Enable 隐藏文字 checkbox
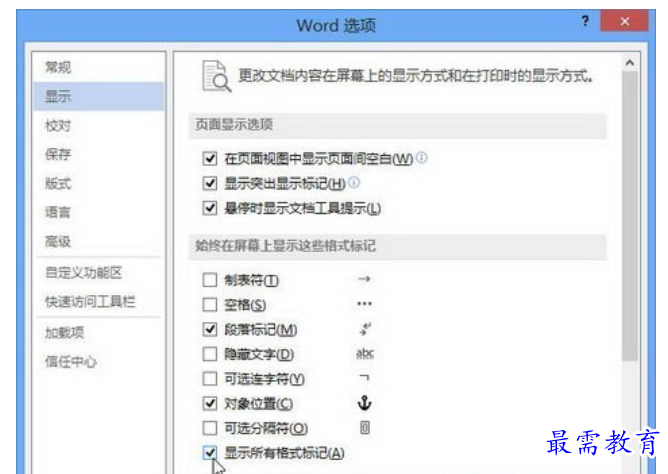Image resolution: width=668 pixels, height=474 pixels. click(x=210, y=354)
